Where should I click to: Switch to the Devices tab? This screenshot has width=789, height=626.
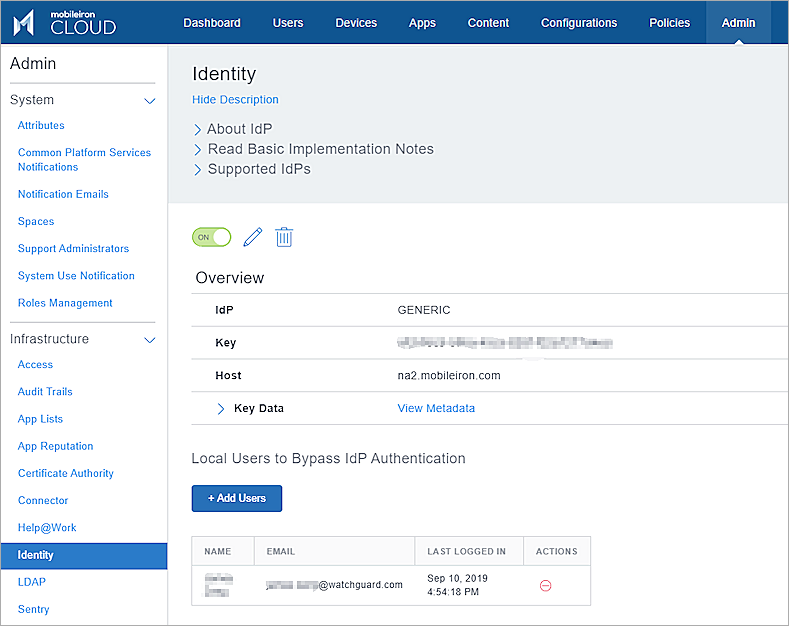356,23
